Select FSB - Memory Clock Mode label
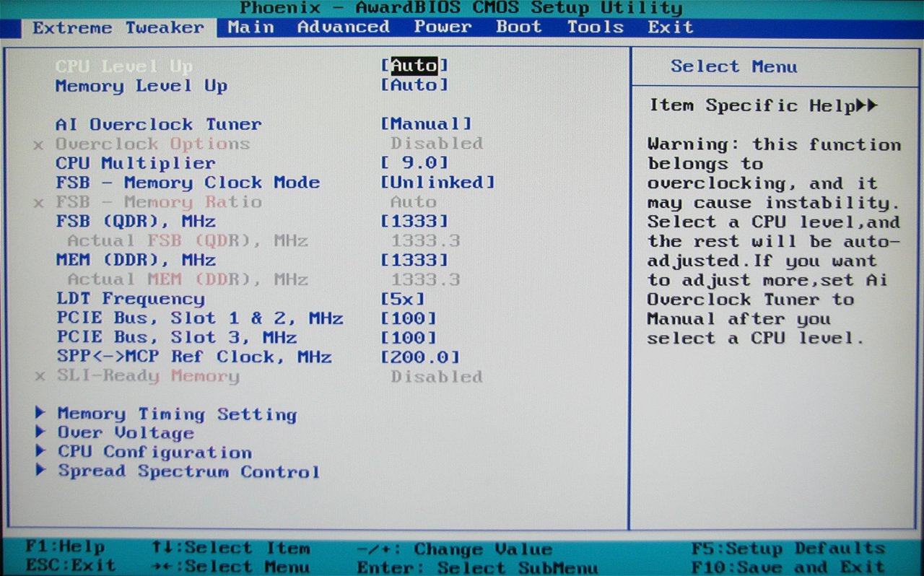Screen dimensions: 924x576 click(188, 183)
